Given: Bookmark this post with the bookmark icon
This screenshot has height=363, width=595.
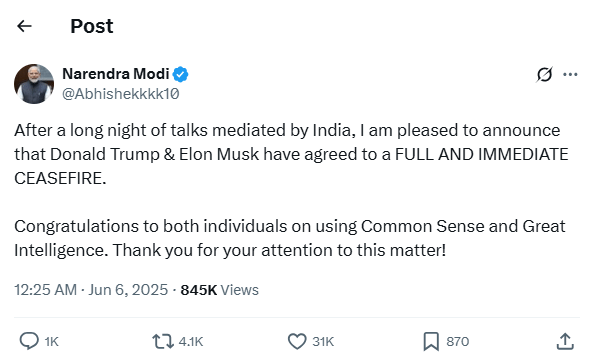Looking at the screenshot, I should (x=431, y=341).
